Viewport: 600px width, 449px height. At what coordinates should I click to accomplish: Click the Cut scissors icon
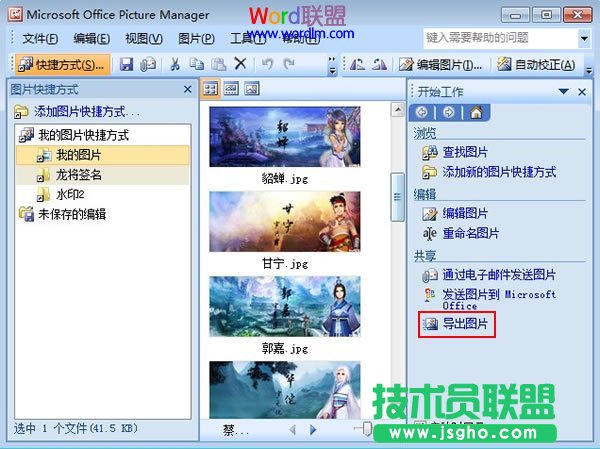click(x=174, y=64)
